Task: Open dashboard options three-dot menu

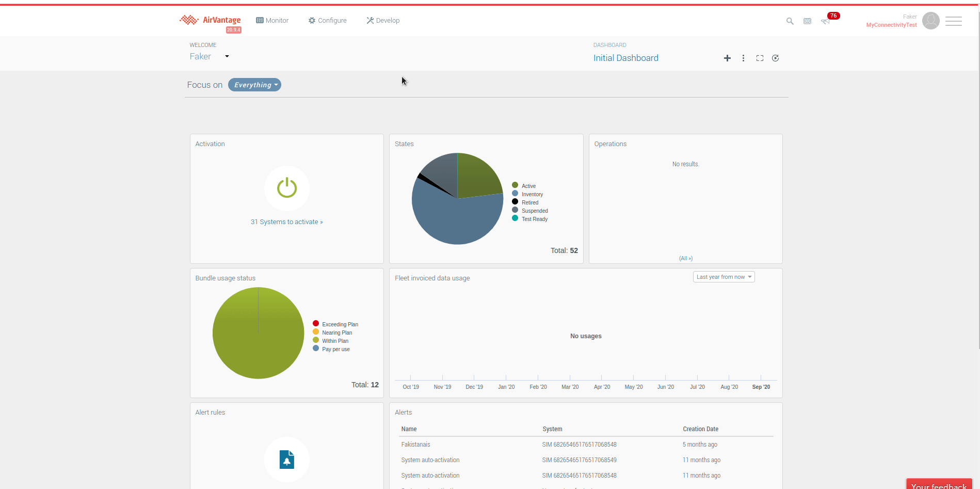Action: [743, 58]
